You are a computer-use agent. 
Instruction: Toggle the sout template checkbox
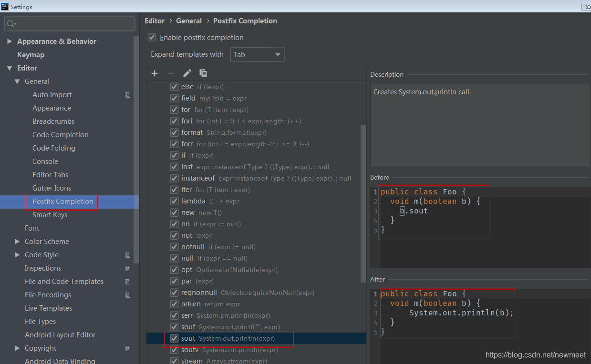(x=174, y=338)
